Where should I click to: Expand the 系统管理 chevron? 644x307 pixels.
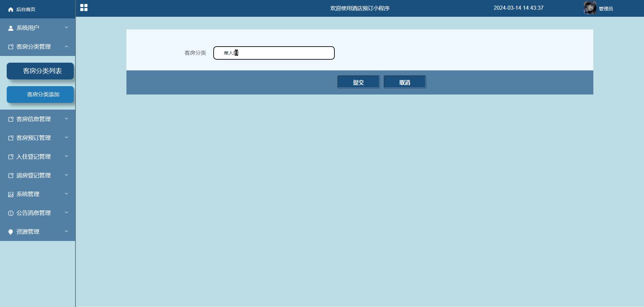point(66,194)
